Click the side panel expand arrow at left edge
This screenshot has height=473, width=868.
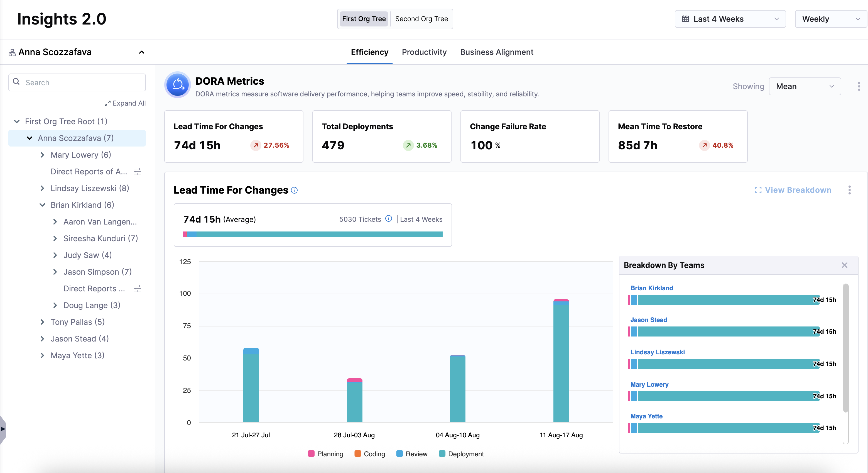[3, 429]
